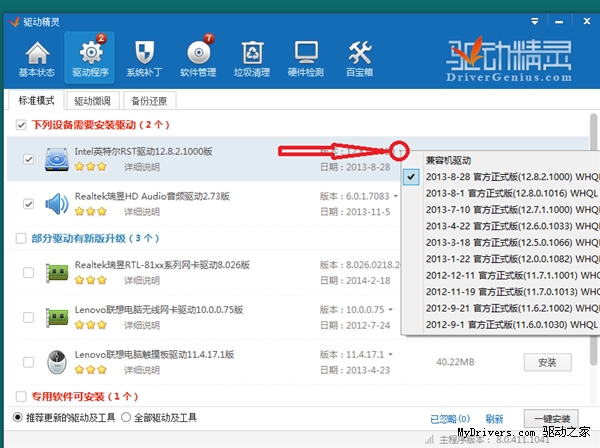Open the 软件管理 disc icon
600x448 pixels.
coord(199,58)
